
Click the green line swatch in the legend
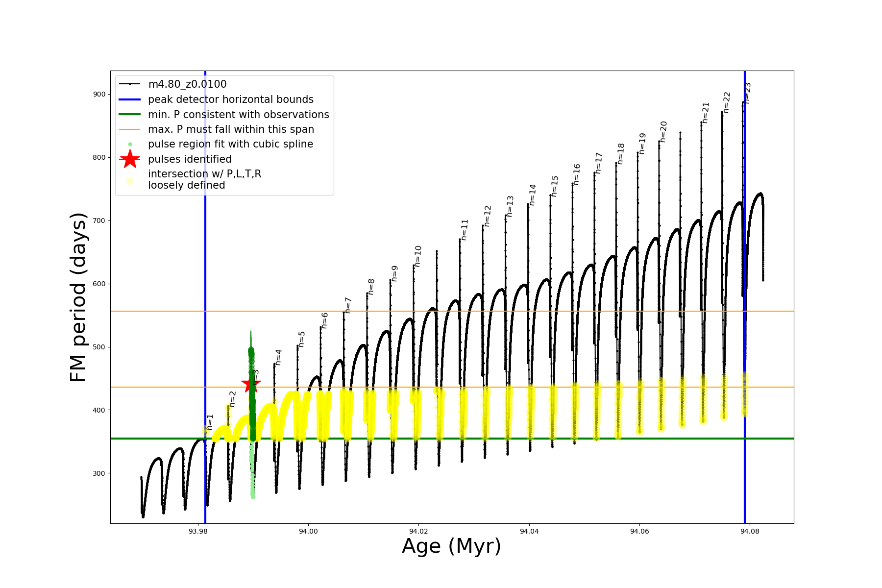[x=130, y=115]
